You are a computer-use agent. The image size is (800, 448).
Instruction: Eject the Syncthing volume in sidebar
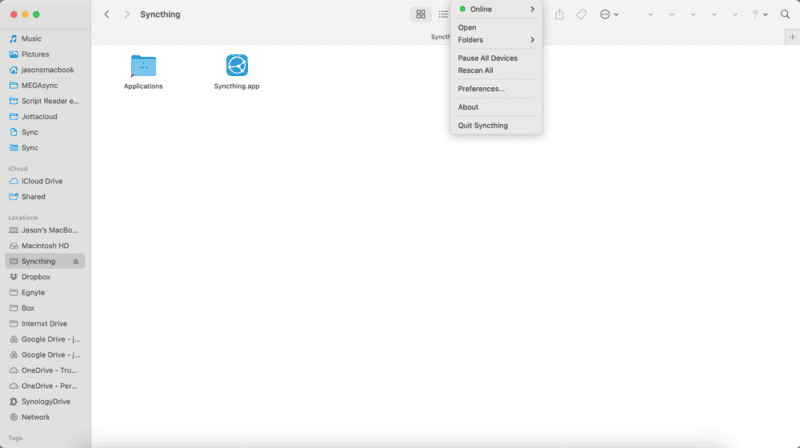tap(76, 261)
